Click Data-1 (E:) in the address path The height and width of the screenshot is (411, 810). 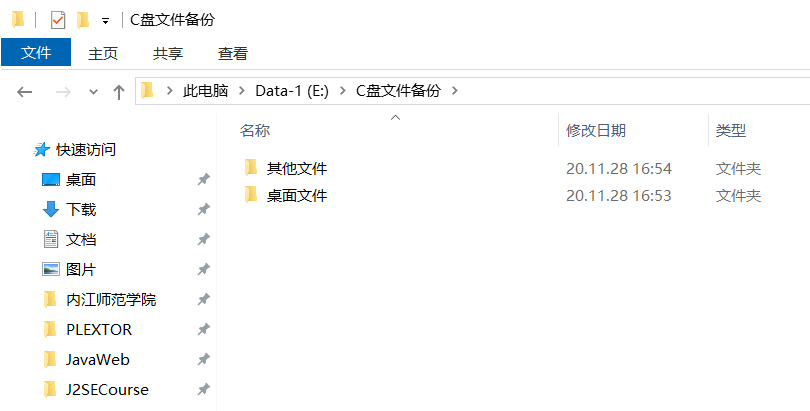(292, 91)
